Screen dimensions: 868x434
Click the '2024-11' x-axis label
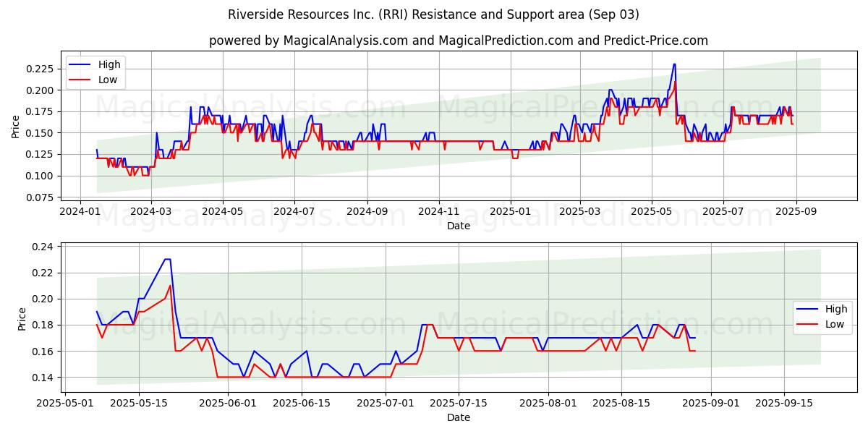pyautogui.click(x=438, y=211)
